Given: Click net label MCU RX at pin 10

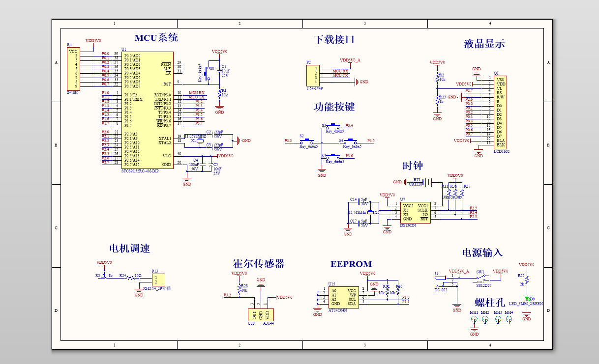Looking at the screenshot, I should (x=197, y=92).
